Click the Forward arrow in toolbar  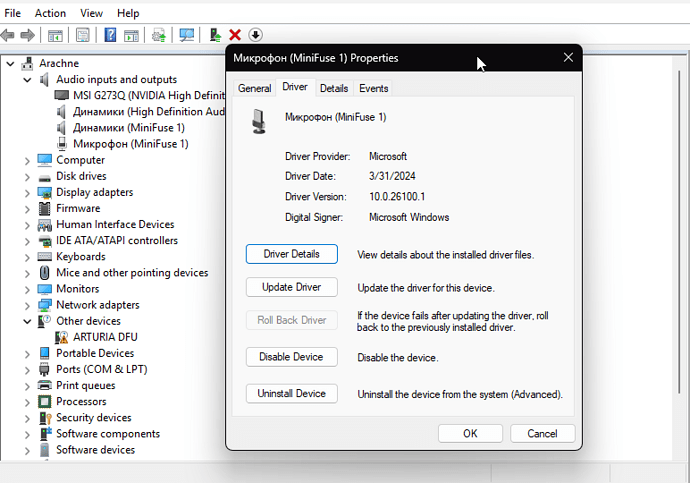[x=27, y=35]
